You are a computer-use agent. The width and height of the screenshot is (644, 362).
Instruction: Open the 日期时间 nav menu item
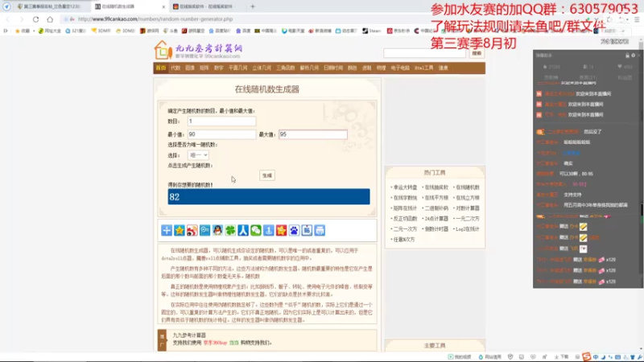(333, 68)
